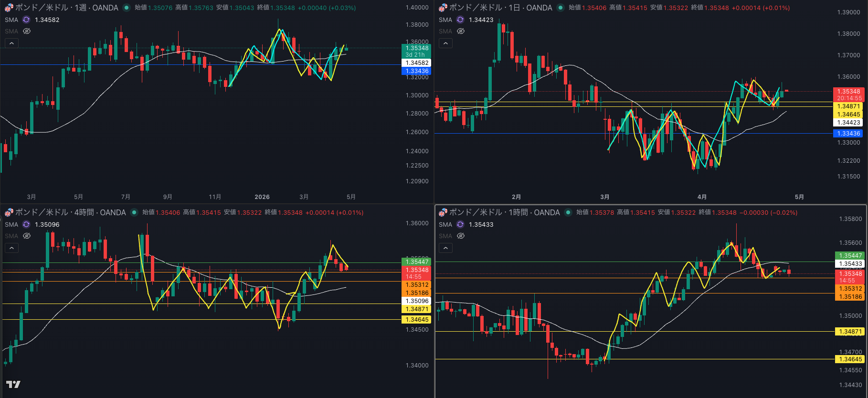Collapse the indicator legend on the 1日 chart
Screen dimensions: 868x398
445,43
